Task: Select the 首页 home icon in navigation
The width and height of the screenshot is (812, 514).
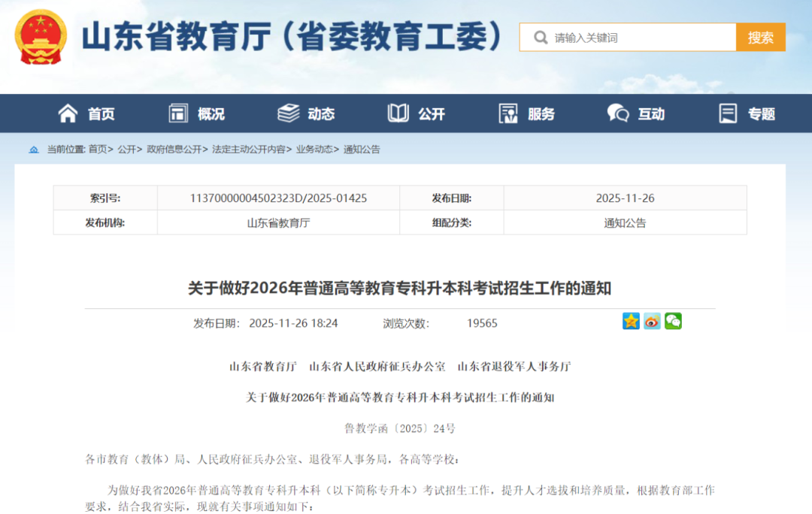Action: tap(68, 113)
